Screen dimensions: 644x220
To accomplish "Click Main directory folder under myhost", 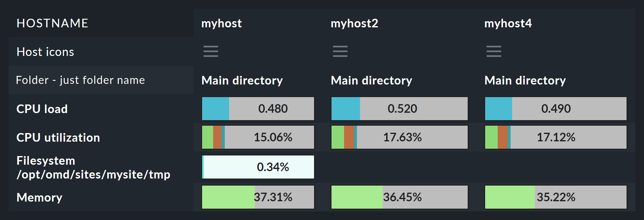I will [x=242, y=81].
